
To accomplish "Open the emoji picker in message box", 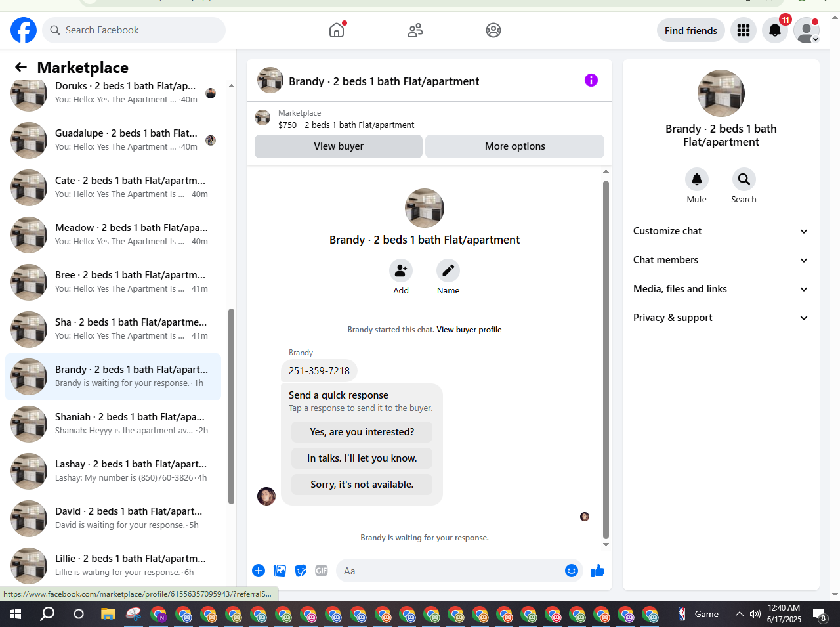I will coord(572,571).
